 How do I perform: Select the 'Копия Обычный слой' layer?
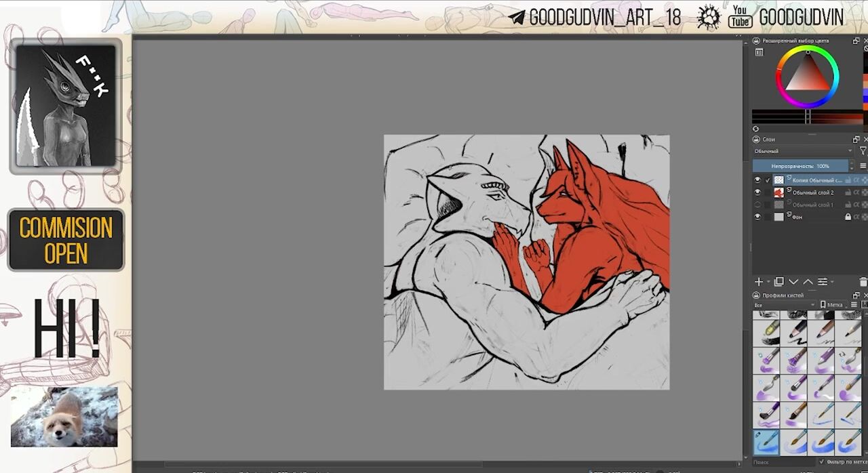816,180
